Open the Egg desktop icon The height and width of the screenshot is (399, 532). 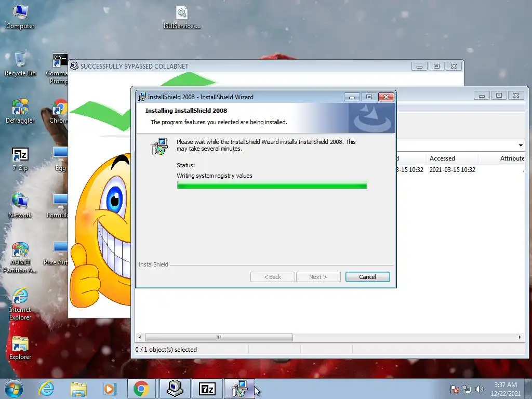tap(60, 159)
